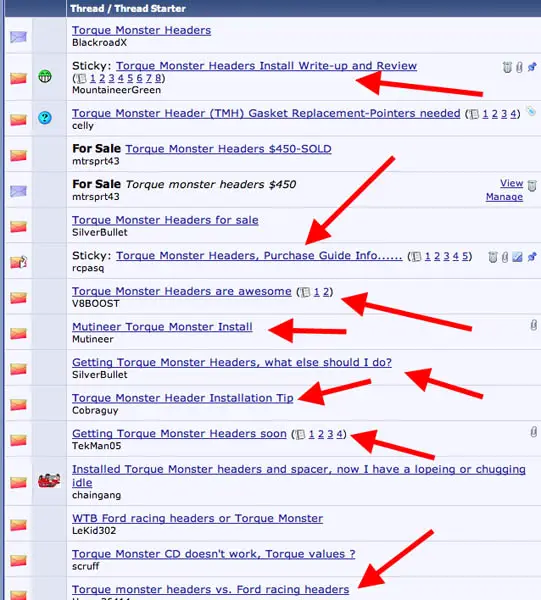Click the tag icon in Gasket Replacement row

click(531, 111)
